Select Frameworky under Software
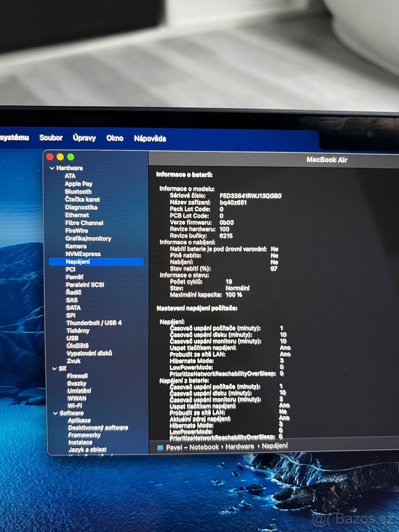The width and height of the screenshot is (399, 532). coord(85,435)
